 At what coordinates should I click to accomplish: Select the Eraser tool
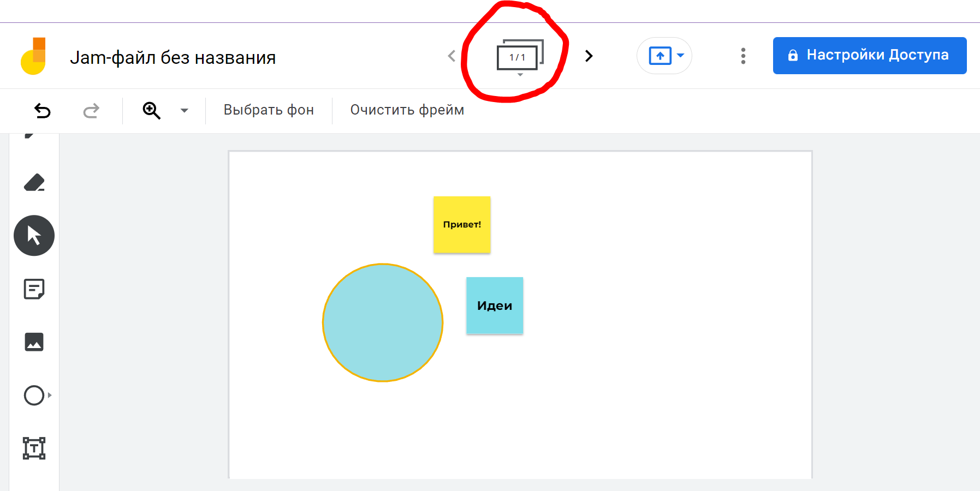(x=34, y=183)
